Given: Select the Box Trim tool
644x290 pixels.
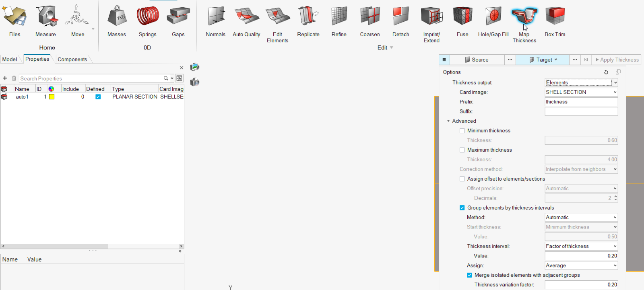Looking at the screenshot, I should click(x=555, y=21).
